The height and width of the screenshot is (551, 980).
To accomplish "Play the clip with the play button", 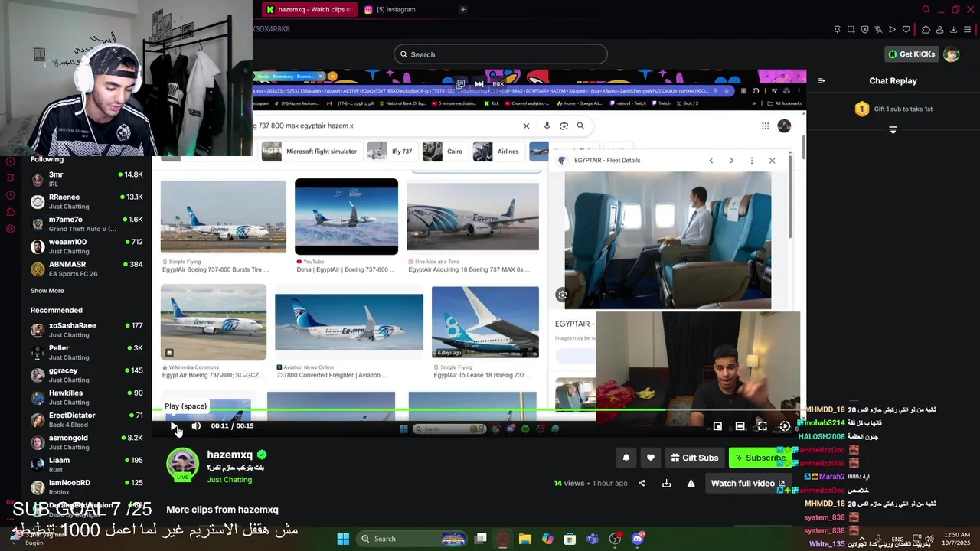I will pyautogui.click(x=174, y=426).
